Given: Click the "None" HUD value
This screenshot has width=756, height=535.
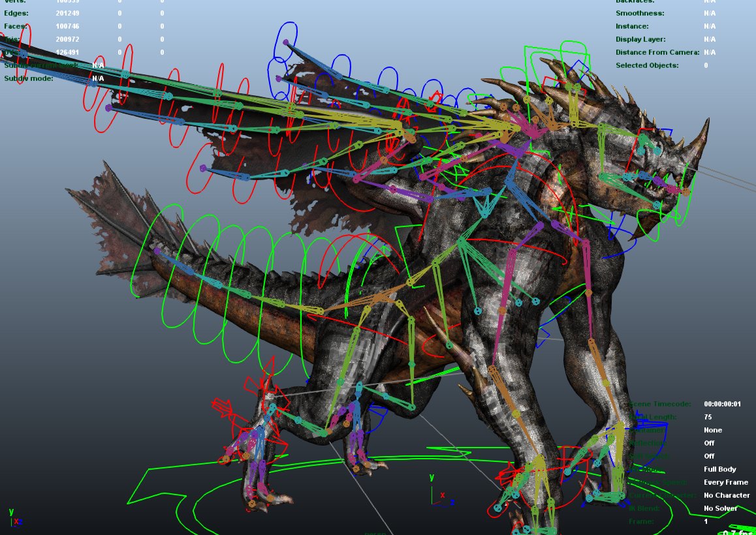Looking at the screenshot, I should point(713,430).
